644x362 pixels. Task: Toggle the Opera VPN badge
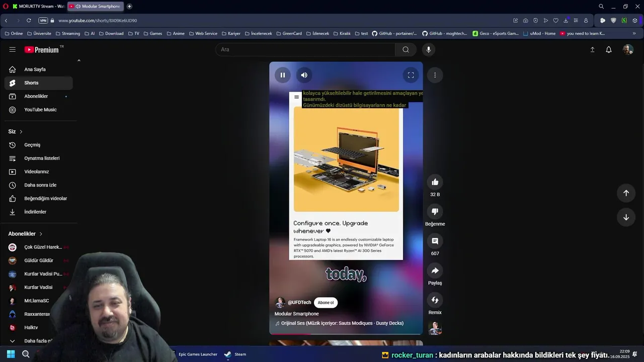[x=43, y=21]
